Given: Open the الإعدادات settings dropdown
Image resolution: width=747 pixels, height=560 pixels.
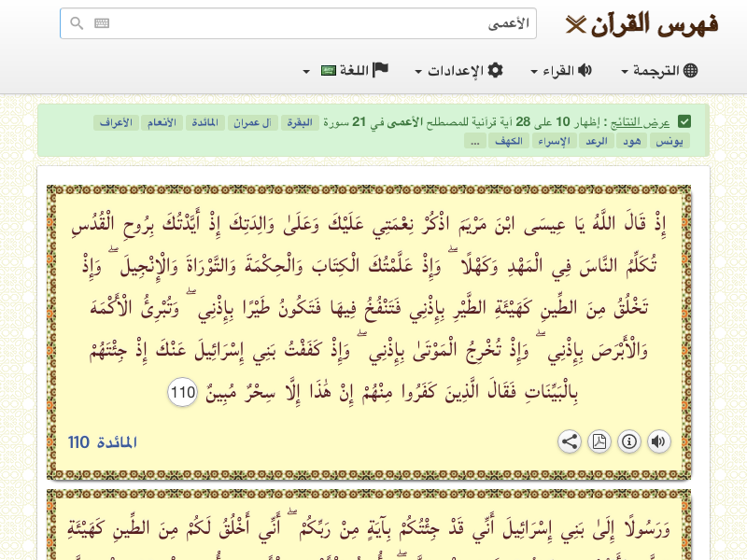Looking at the screenshot, I should [x=459, y=71].
